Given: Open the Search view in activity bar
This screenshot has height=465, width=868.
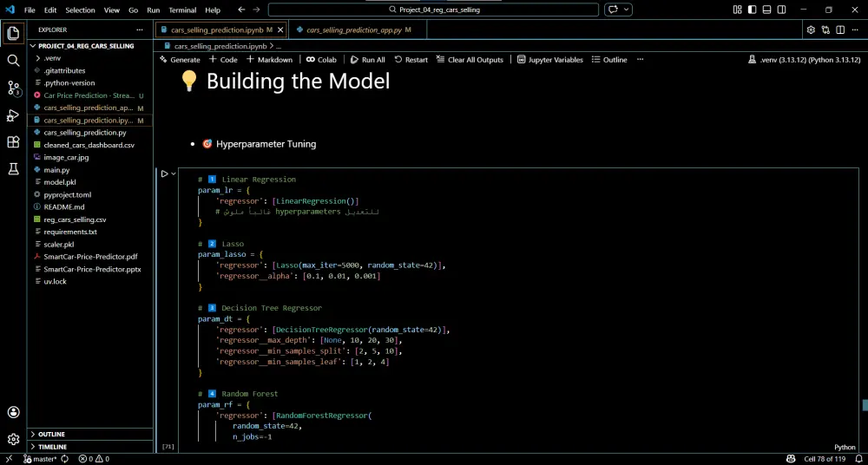Looking at the screenshot, I should (x=13, y=60).
